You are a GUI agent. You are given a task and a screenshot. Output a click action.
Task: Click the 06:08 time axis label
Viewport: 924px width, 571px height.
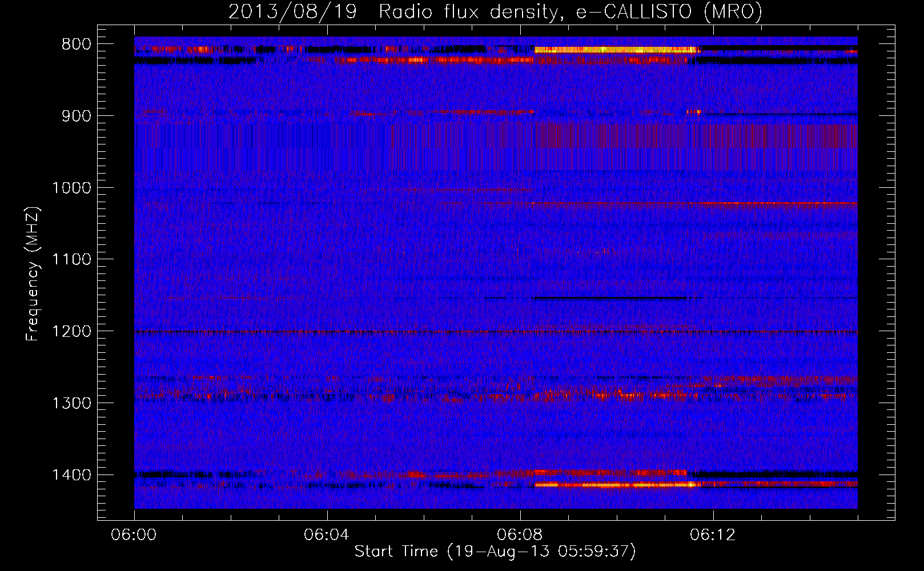point(520,535)
